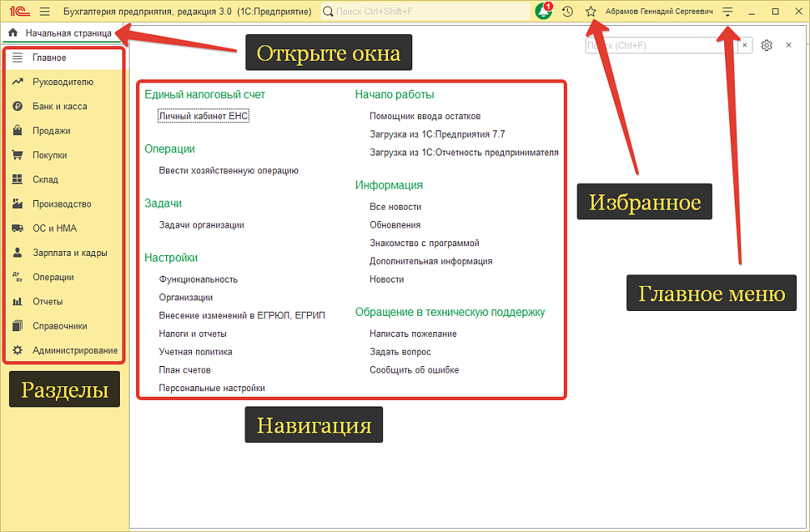This screenshot has height=532, width=810.
Task: Open Помощник ввода остатков
Action: [425, 116]
